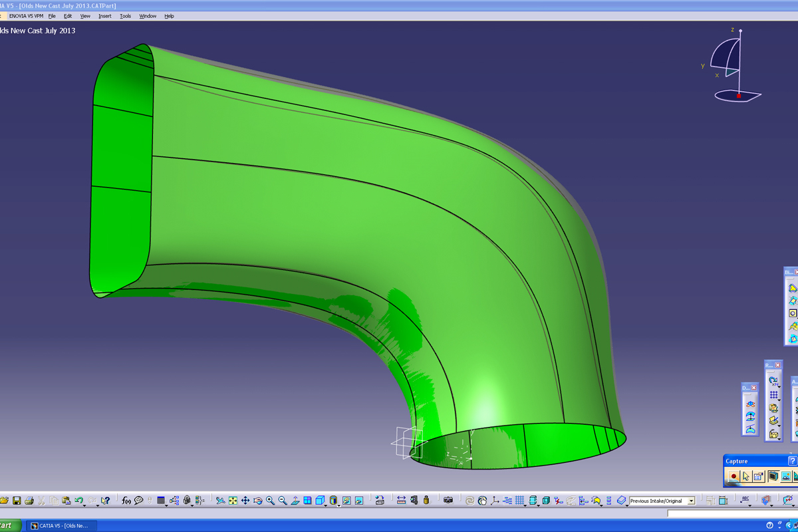Close the D... floating toolbar
Image resolution: width=798 pixels, height=532 pixels.
tap(753, 388)
